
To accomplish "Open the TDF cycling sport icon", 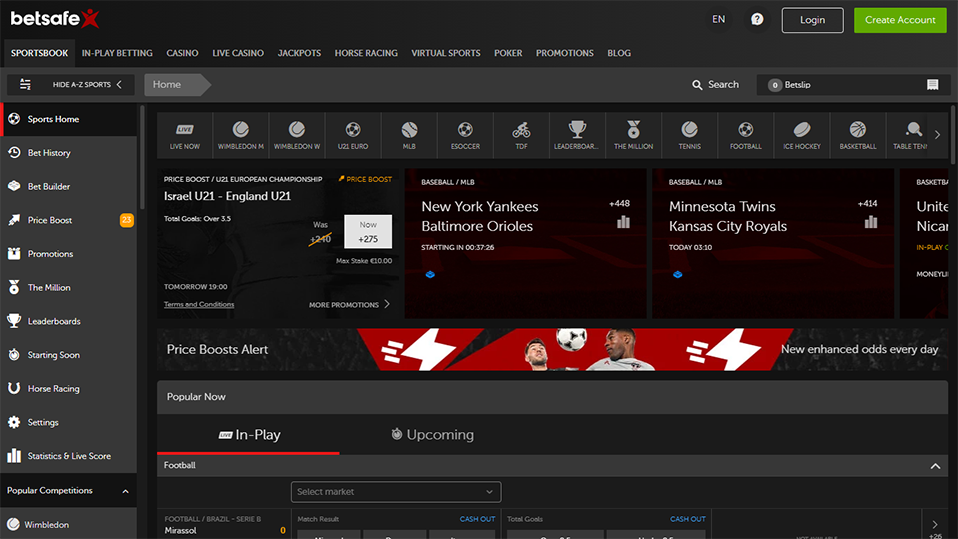I will tap(521, 135).
